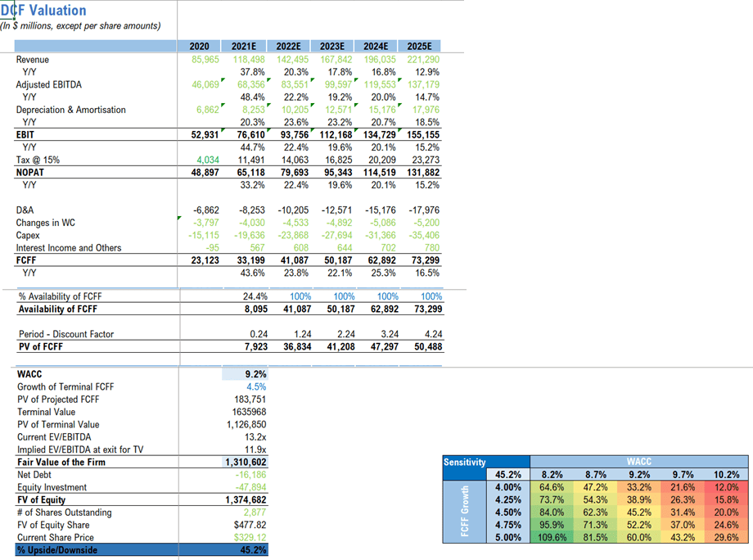This screenshot has height=560, width=753.
Task: Click the Growth of Terminal FCFF 4.5% cell
Action: coord(245,386)
